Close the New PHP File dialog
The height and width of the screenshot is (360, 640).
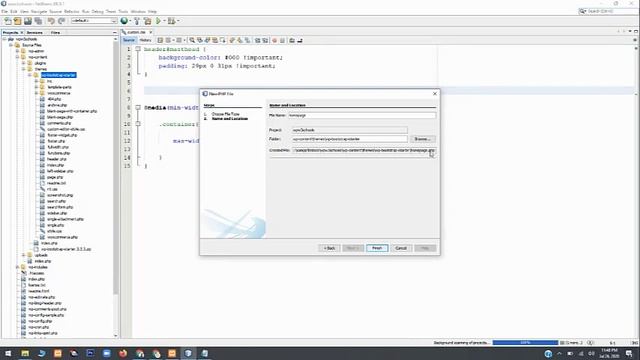click(x=435, y=93)
